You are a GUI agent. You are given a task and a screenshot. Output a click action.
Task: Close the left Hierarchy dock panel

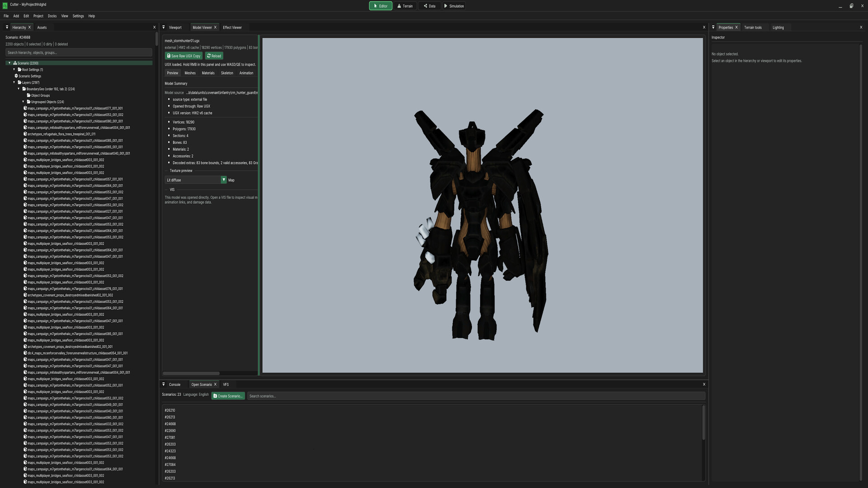[154, 28]
